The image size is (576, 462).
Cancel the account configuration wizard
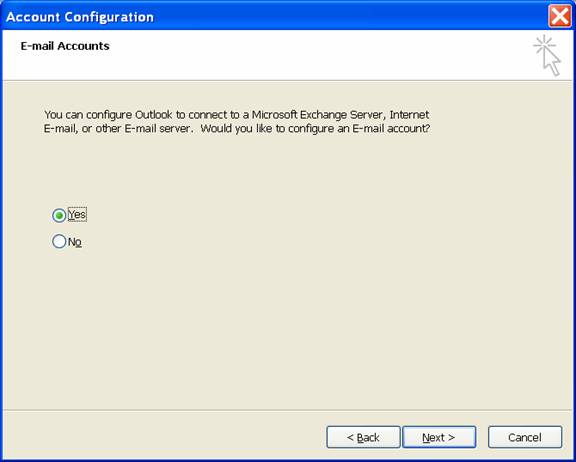(525, 437)
